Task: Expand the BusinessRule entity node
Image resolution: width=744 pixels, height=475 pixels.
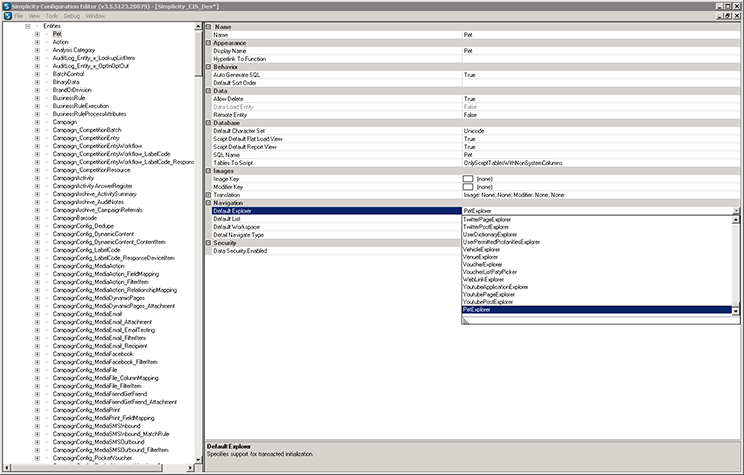Action: pyautogui.click(x=37, y=98)
